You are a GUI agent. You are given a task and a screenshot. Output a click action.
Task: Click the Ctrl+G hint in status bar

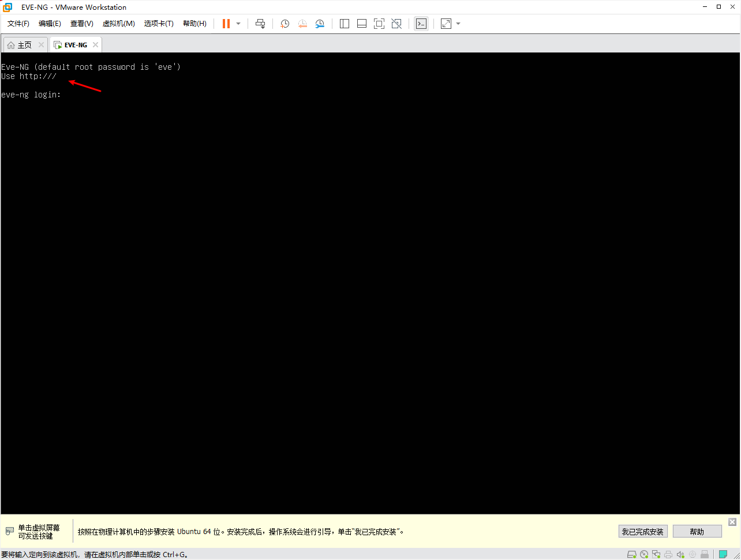[175, 555]
